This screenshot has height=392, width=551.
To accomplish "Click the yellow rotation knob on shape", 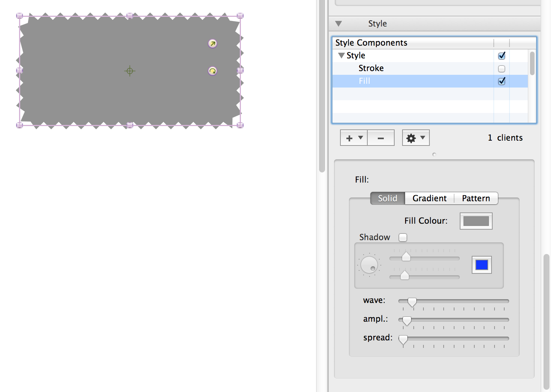I will pos(212,71).
